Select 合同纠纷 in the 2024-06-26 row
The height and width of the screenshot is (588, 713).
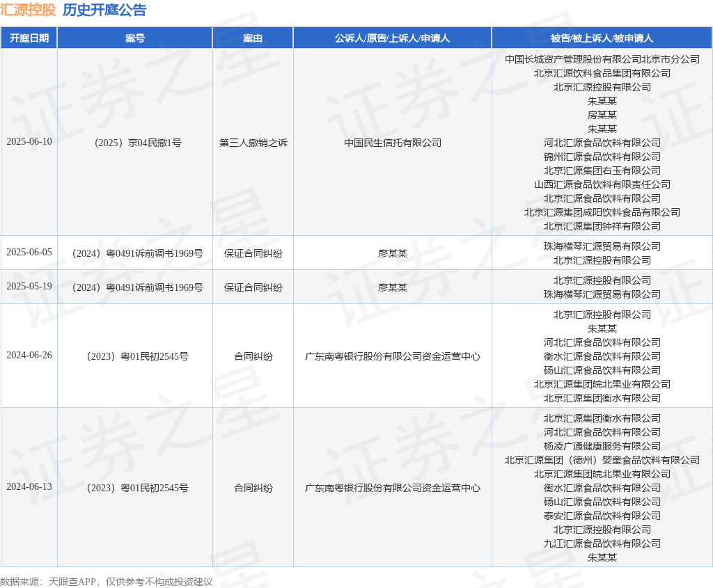click(253, 356)
